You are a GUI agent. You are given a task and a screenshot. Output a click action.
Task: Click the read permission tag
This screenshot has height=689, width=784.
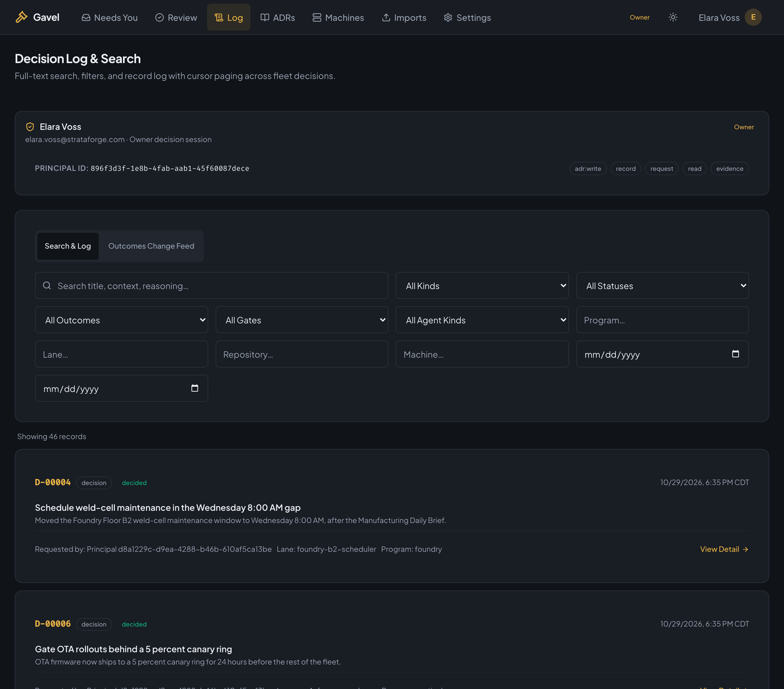(695, 169)
